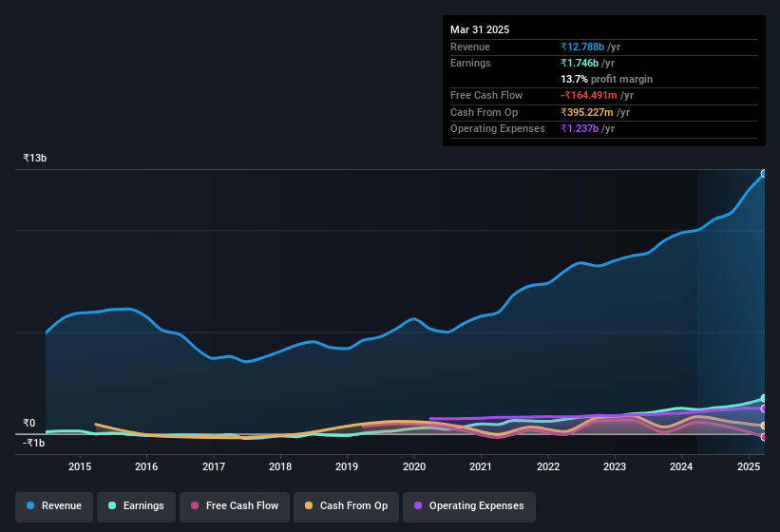Click the Operating Expenses label in the tooltip

498,129
